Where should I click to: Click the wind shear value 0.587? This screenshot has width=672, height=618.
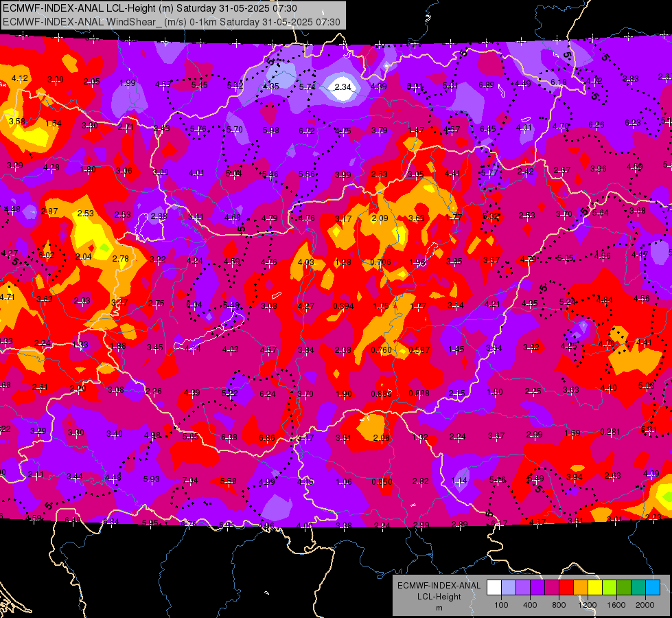419,350
